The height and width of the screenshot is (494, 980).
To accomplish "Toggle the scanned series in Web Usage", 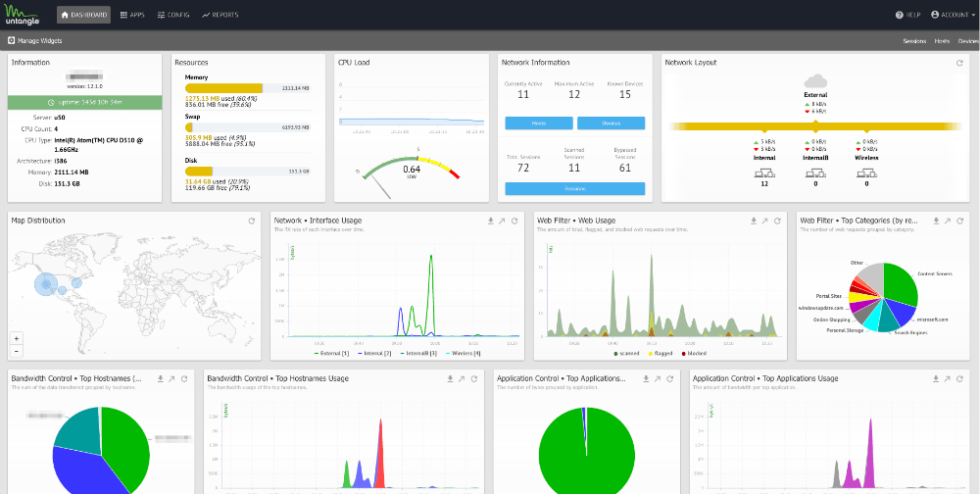I will pos(627,353).
